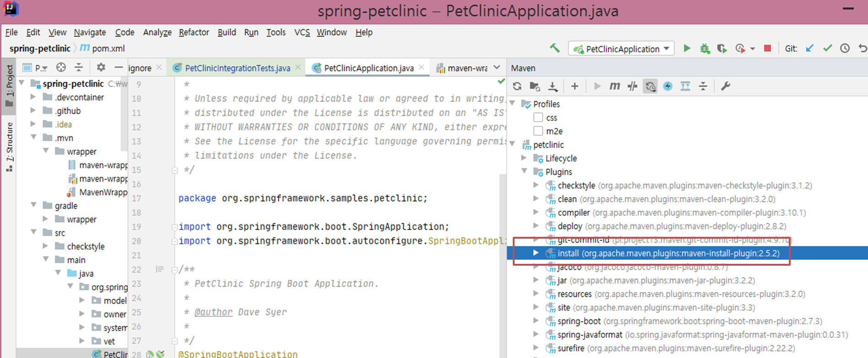Screen dimensions: 868x358
Task: Click pom.xml breadcrumb in navigation bar
Action: (x=103, y=48)
